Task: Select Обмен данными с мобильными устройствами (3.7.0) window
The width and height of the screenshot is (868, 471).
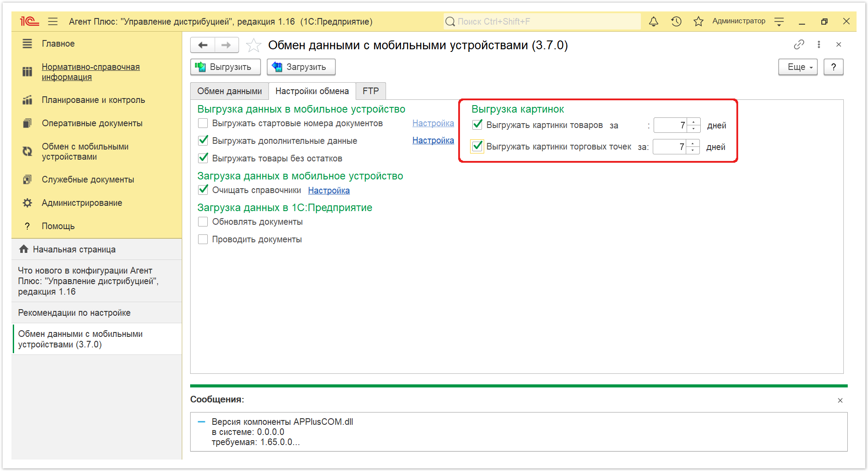Action: pos(97,339)
